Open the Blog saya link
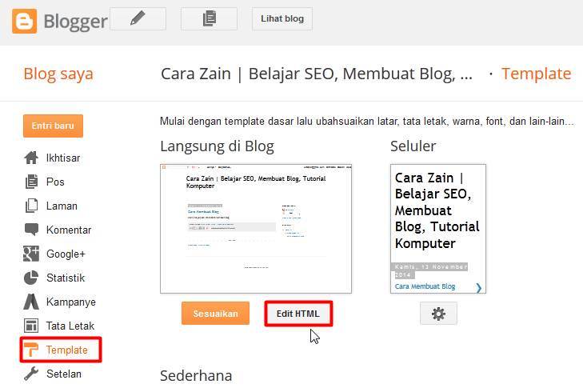583x392 pixels. pos(58,74)
